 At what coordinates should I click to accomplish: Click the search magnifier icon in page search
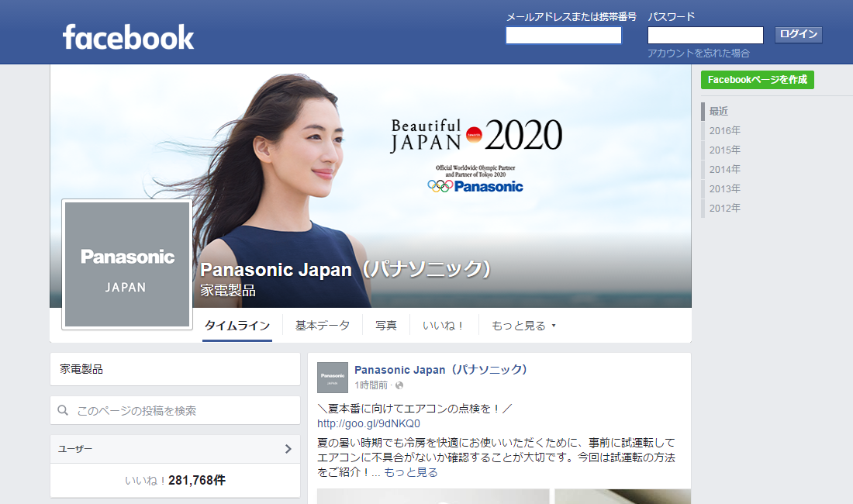pos(63,410)
